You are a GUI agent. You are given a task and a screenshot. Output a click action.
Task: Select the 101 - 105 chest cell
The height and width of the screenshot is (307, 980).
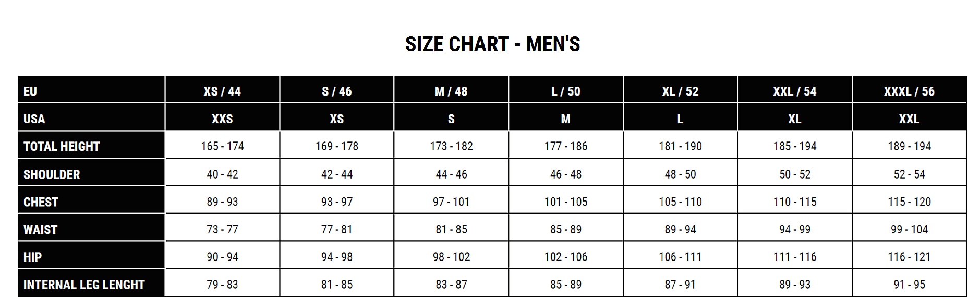click(x=566, y=202)
